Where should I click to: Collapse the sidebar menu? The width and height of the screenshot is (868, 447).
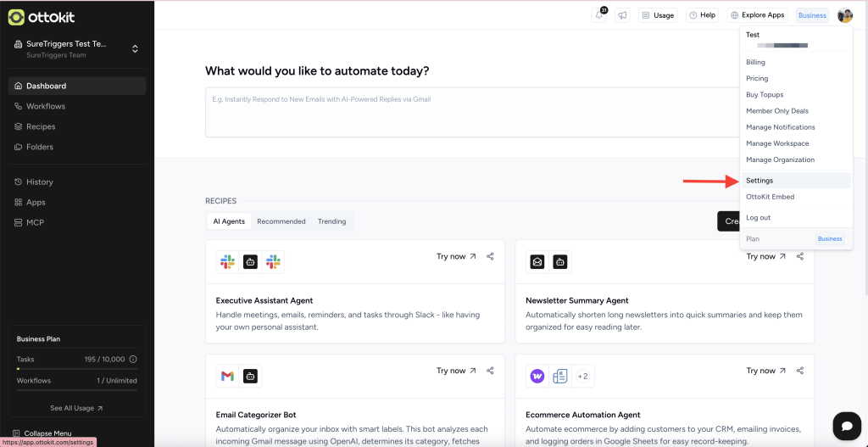(47, 433)
